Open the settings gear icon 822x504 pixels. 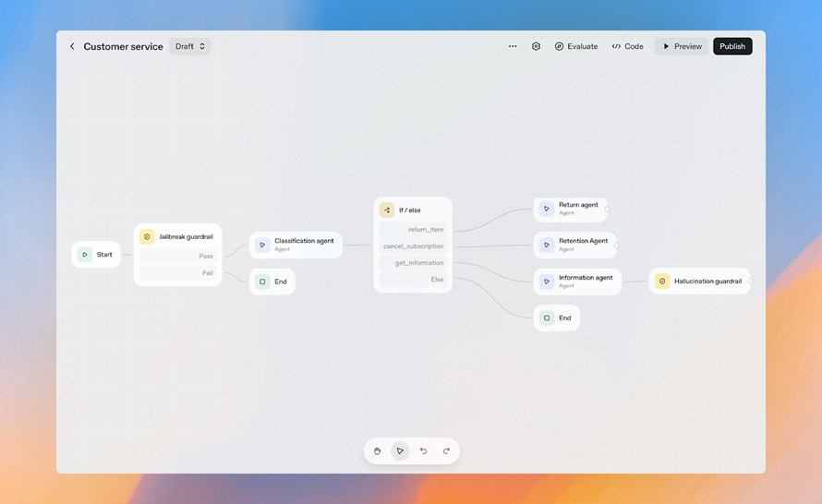click(x=536, y=46)
